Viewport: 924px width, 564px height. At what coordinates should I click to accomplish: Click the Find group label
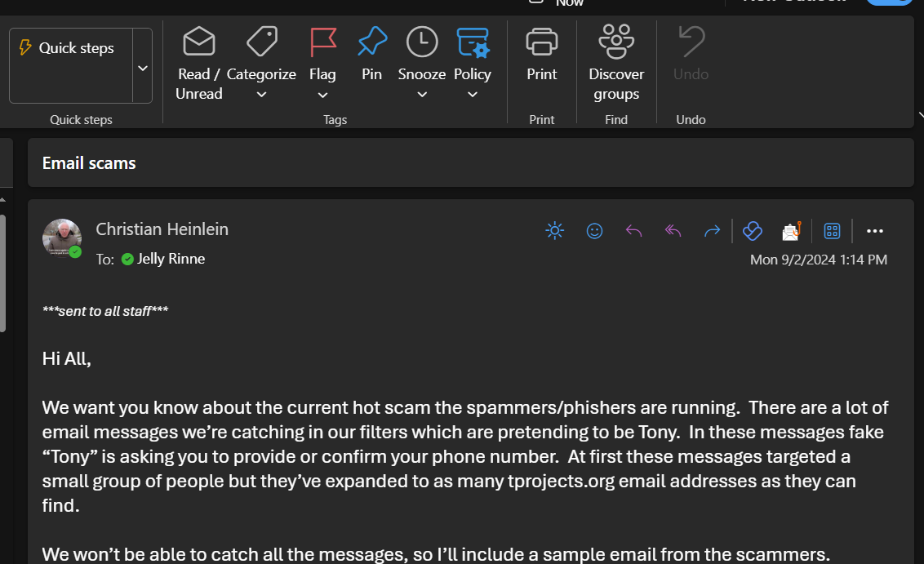616,120
